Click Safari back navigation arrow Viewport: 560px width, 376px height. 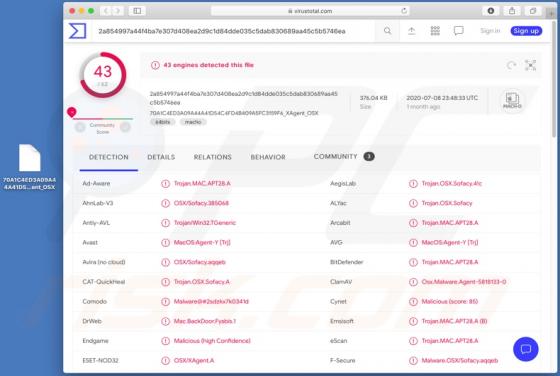click(x=106, y=11)
